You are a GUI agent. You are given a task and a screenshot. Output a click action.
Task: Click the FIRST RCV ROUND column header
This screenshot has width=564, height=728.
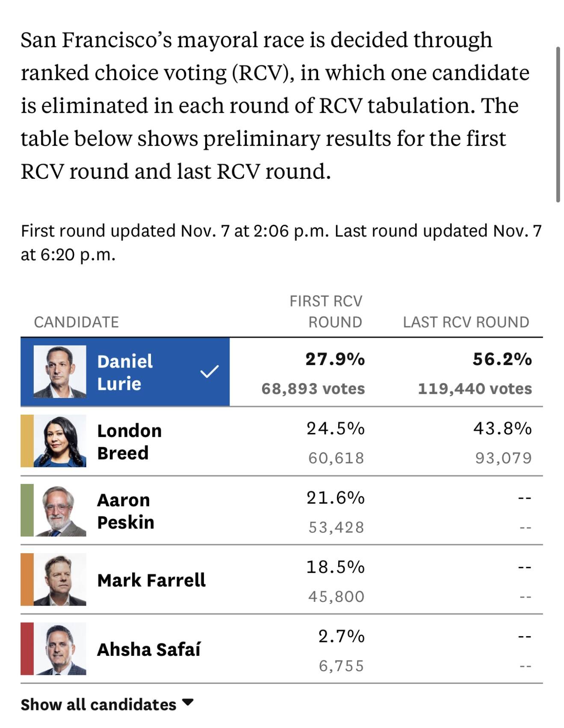point(326,312)
